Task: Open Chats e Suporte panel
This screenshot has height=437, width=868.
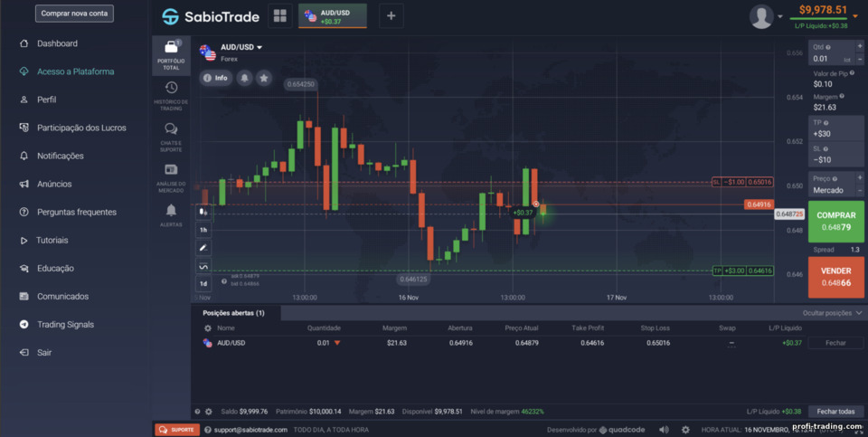Action: [x=171, y=137]
